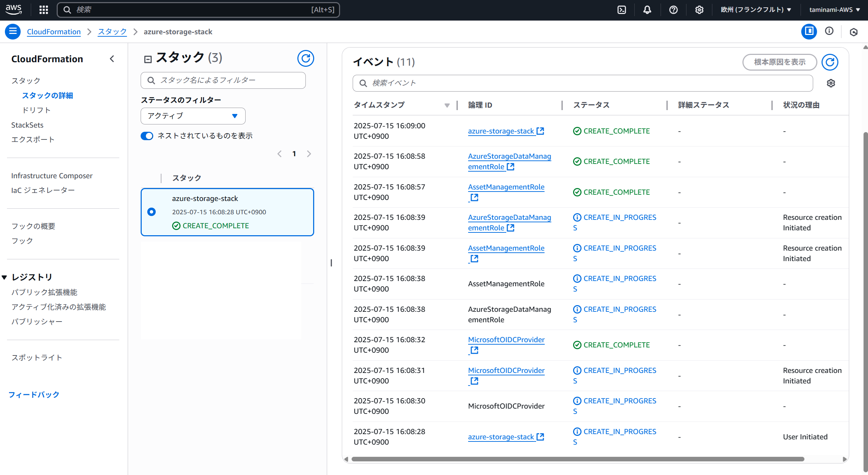The width and height of the screenshot is (868, 475).
Task: Open IaC ジェネレーター
Action: point(43,190)
